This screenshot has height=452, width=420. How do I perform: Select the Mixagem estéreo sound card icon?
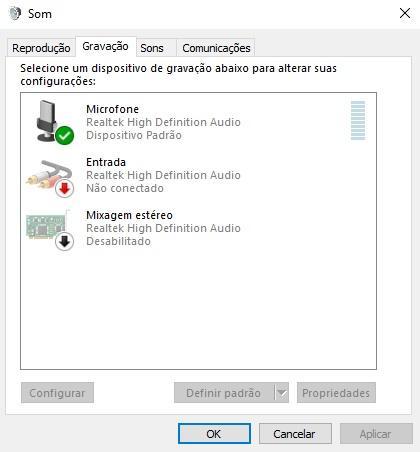(50, 230)
